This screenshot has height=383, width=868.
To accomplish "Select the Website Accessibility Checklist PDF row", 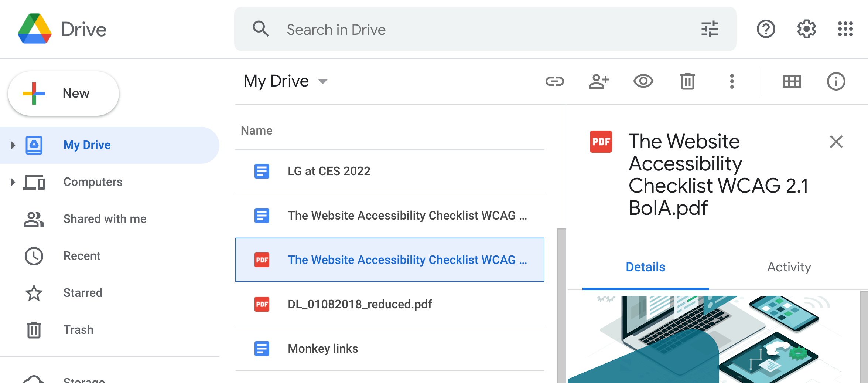I will [x=390, y=260].
